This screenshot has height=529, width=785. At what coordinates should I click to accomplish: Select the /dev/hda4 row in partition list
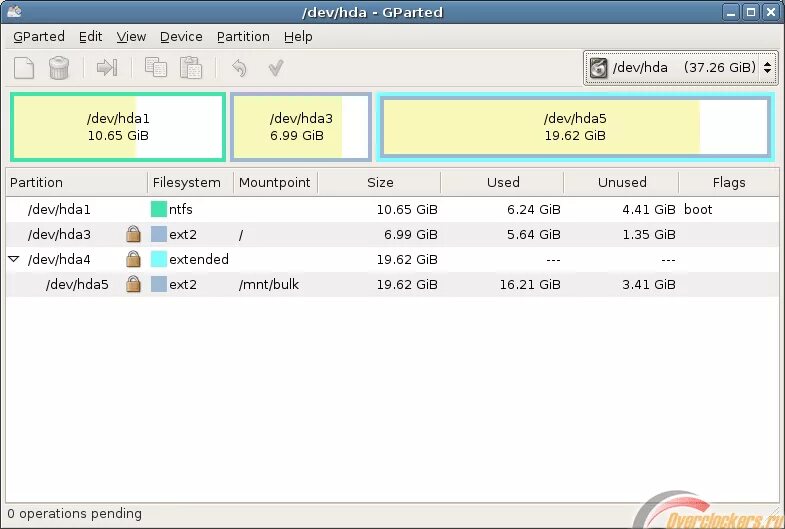[392, 259]
